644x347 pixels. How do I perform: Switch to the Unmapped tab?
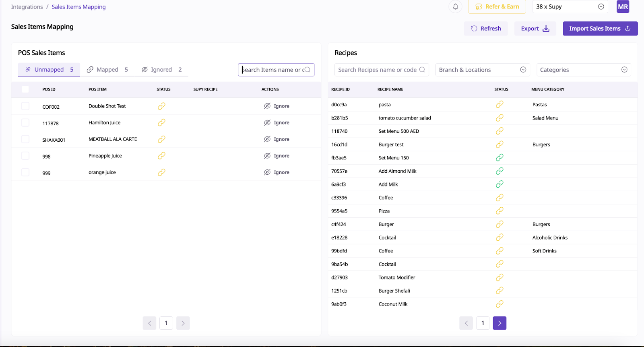[x=49, y=70]
